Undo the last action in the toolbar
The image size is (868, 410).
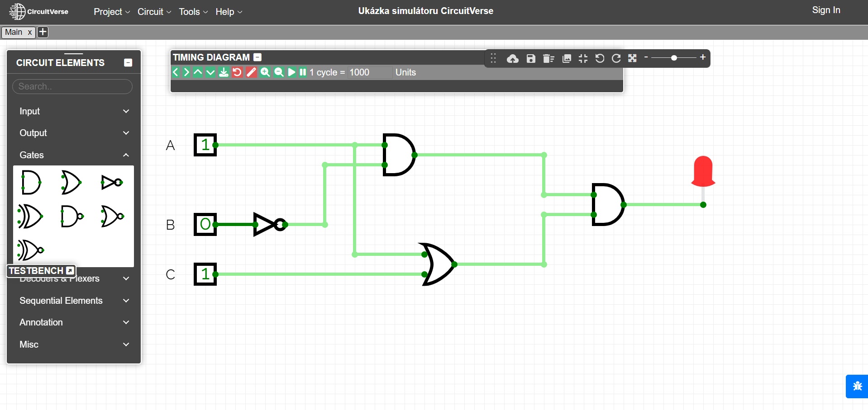(x=600, y=58)
